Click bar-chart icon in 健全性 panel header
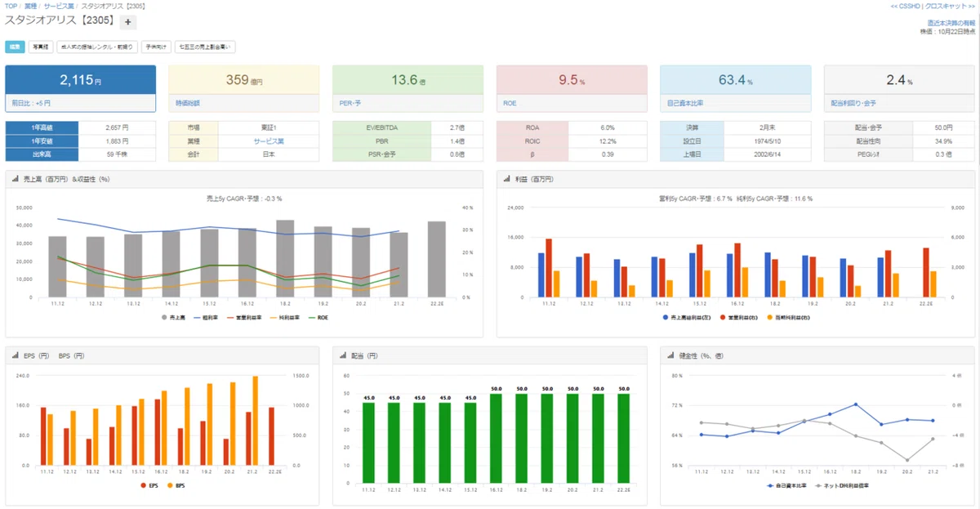The height and width of the screenshot is (509, 980). coord(670,355)
